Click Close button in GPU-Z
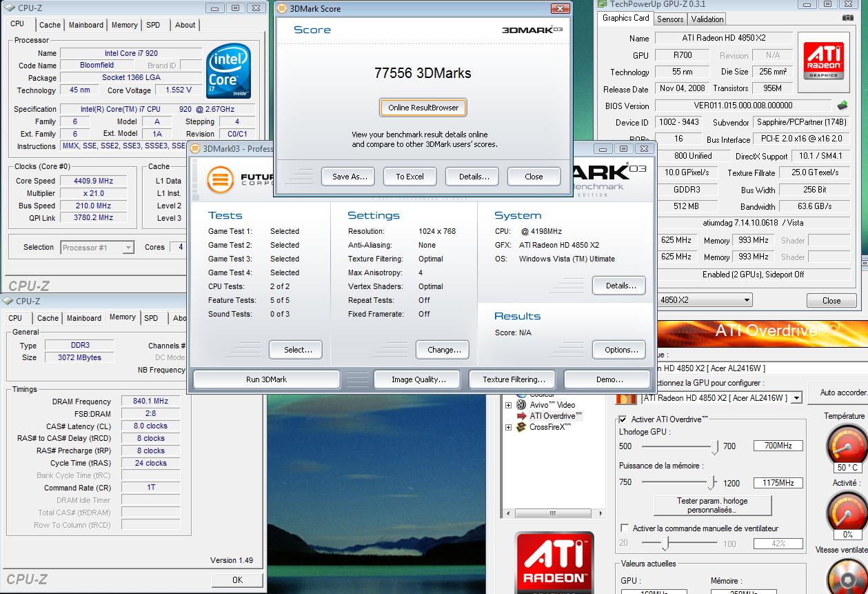Viewport: 868px width, 594px height. coord(831,301)
